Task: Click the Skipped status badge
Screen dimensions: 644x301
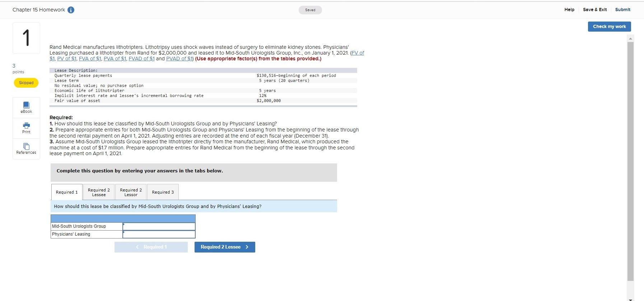Action: pyautogui.click(x=26, y=83)
